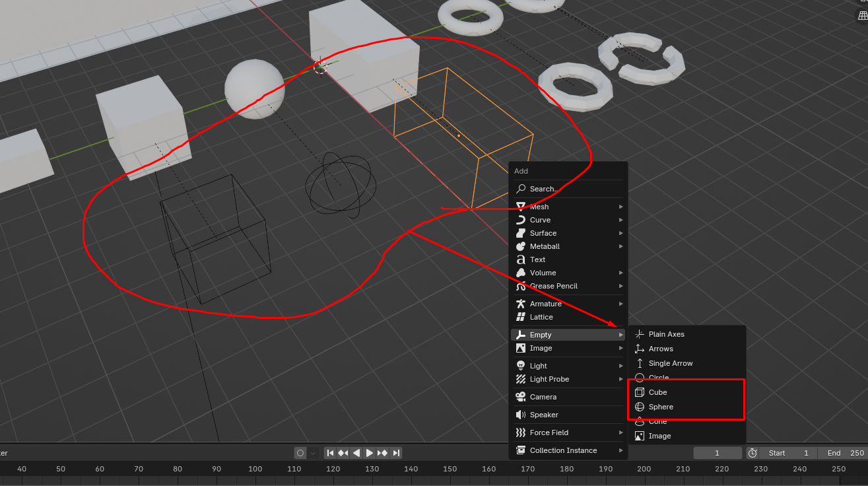Add a Text object from the Add menu
Viewport: 868px width, 486px height.
(x=568, y=260)
